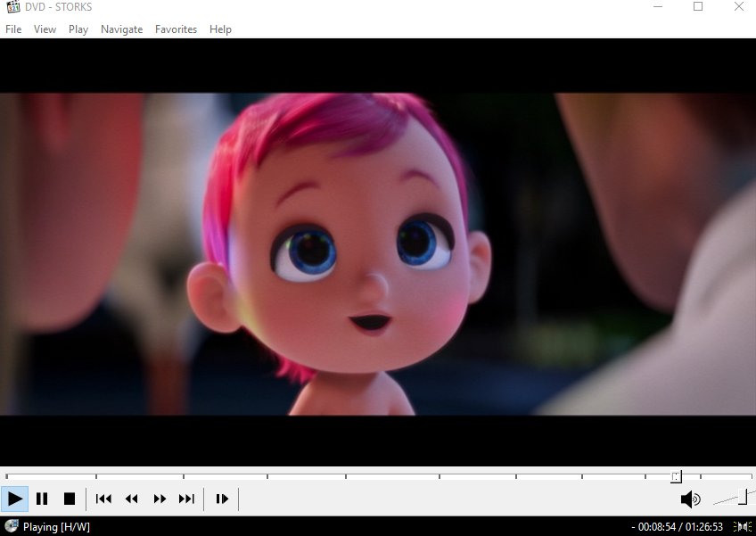This screenshot has width=756, height=536.
Task: Stop the DVD playback
Action: pyautogui.click(x=70, y=499)
